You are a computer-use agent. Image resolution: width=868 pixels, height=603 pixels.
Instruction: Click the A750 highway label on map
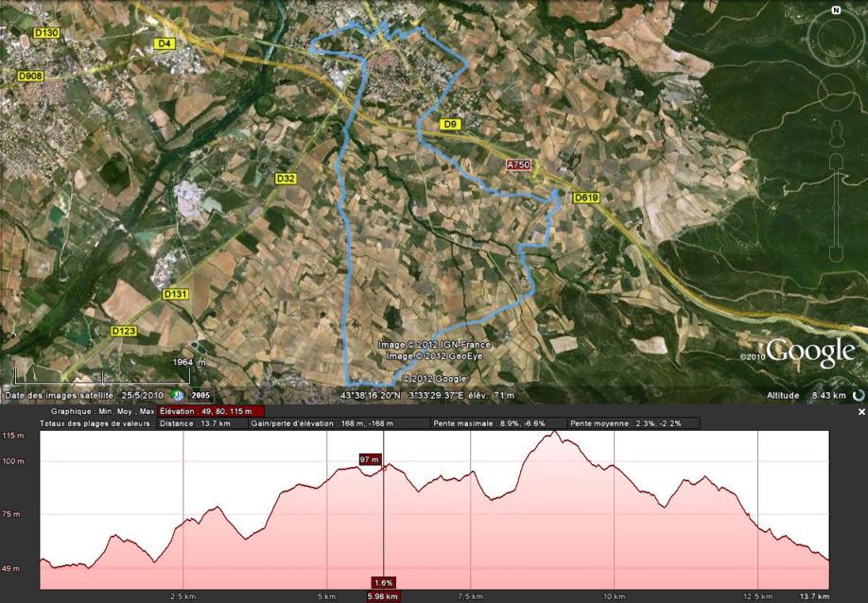pos(519,164)
